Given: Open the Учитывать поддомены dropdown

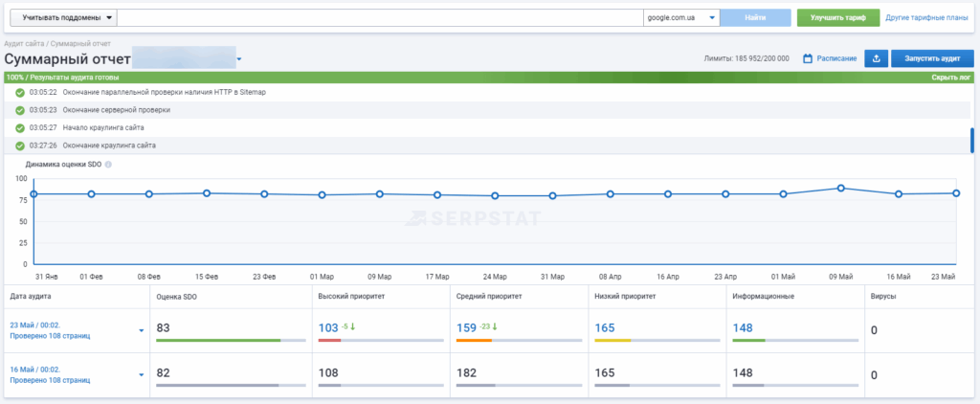Looking at the screenshot, I should 63,17.
